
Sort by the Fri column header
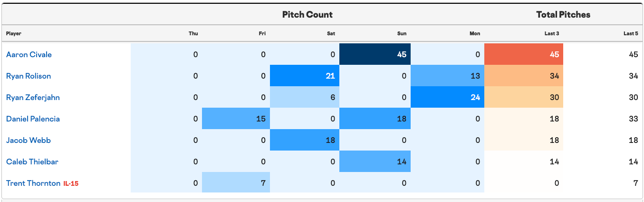262,34
